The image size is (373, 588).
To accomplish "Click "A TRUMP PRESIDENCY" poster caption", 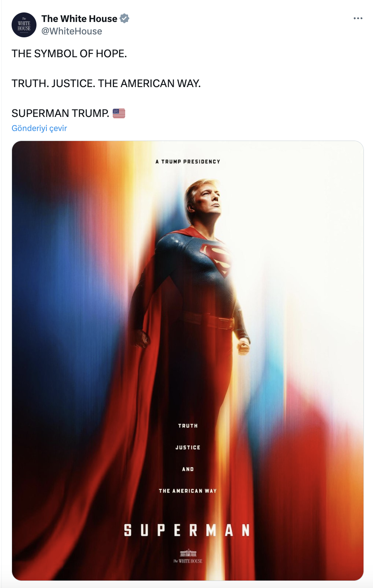I will (x=188, y=162).
